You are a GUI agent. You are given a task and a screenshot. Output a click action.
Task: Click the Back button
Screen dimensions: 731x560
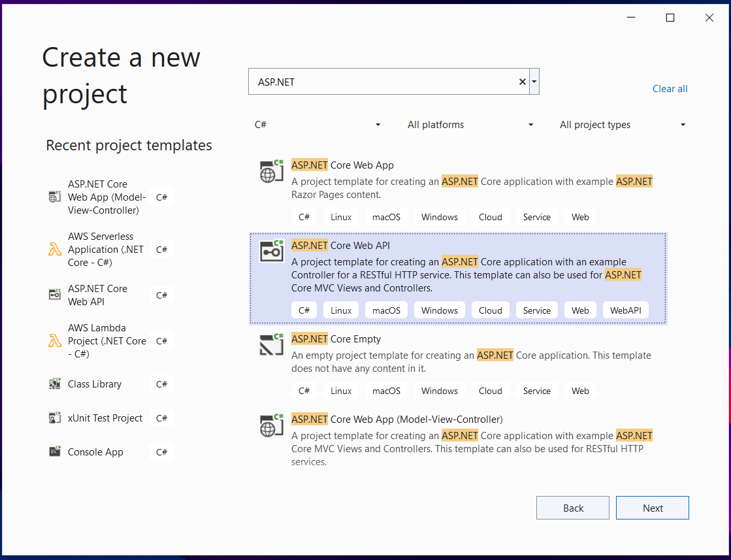click(572, 508)
